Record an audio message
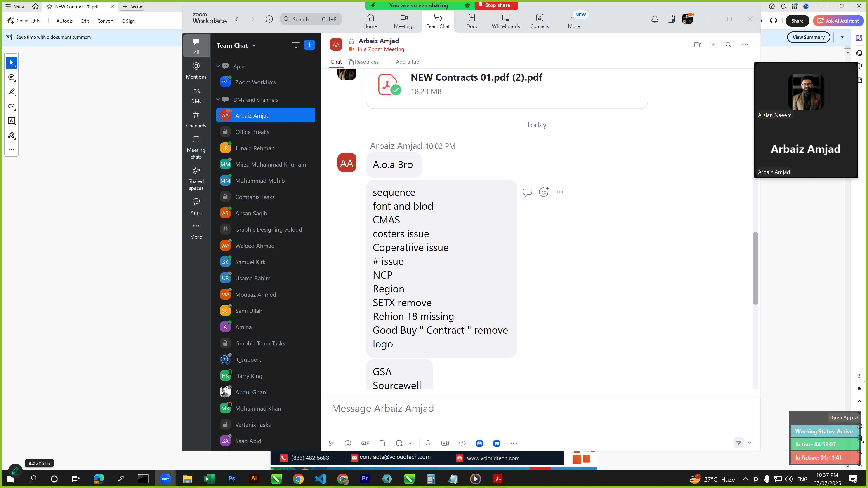The height and width of the screenshot is (488, 868). point(428,443)
